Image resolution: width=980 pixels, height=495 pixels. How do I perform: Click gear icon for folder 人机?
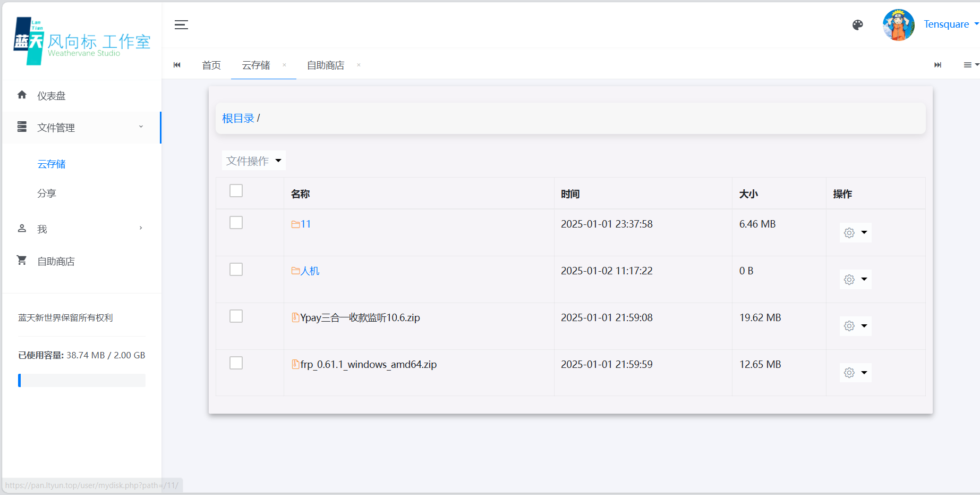coord(849,279)
